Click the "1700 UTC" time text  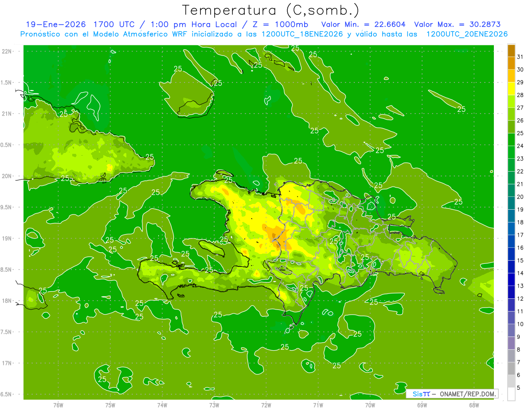point(115,24)
